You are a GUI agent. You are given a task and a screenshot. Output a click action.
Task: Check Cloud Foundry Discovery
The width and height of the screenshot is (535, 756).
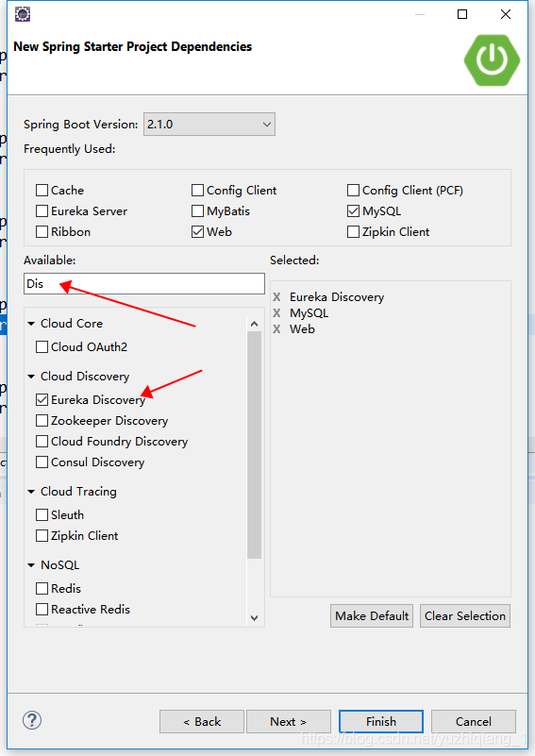click(x=42, y=442)
